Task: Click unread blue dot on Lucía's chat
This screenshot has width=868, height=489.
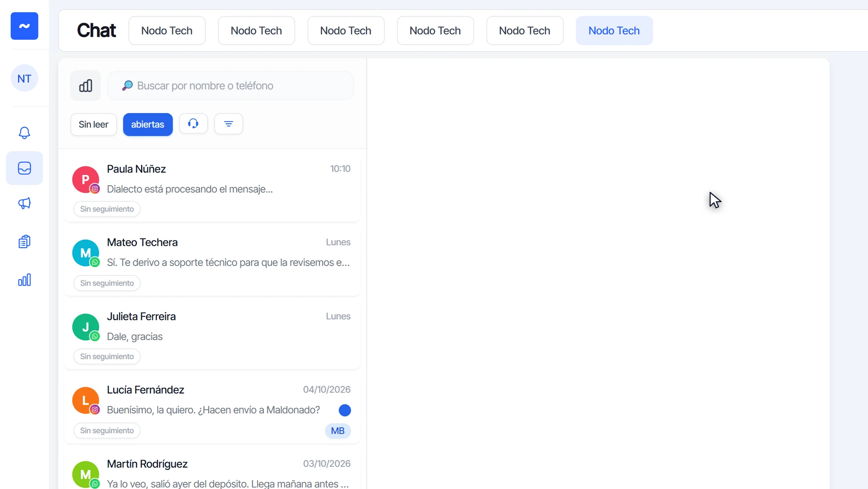Action: click(345, 410)
